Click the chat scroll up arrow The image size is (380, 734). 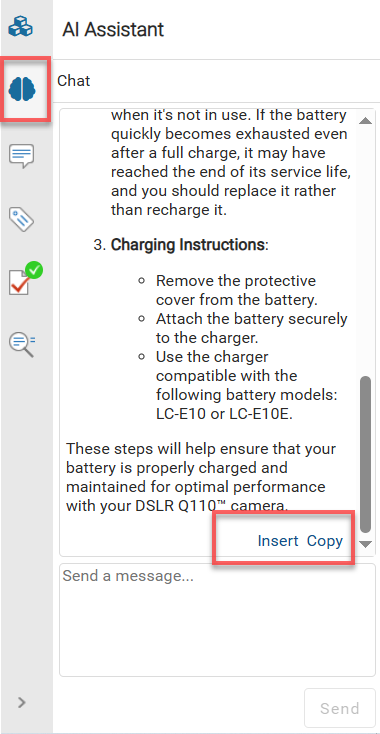[x=365, y=121]
